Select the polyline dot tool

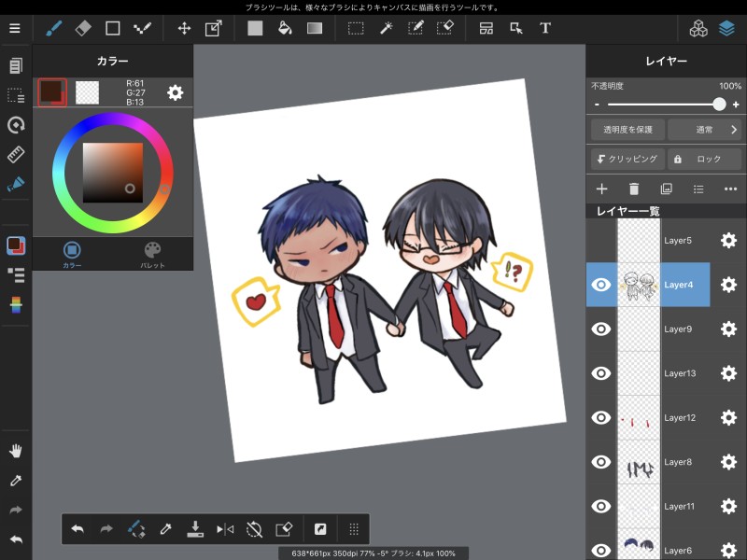coord(142,28)
